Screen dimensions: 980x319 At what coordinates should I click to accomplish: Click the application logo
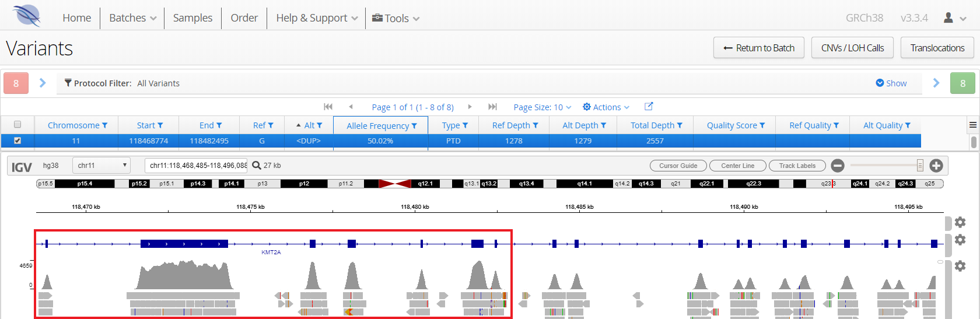click(x=26, y=16)
